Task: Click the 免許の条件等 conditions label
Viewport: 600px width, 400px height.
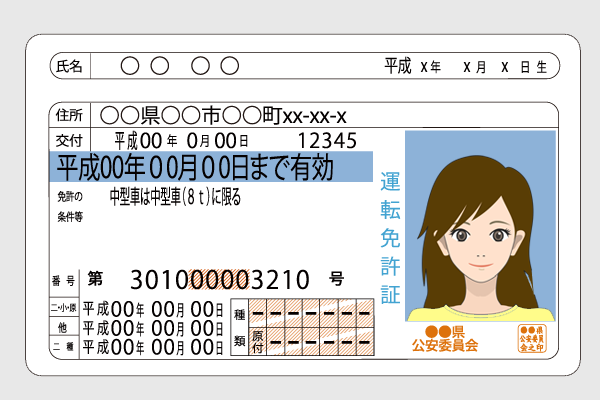Action: pyautogui.click(x=67, y=205)
